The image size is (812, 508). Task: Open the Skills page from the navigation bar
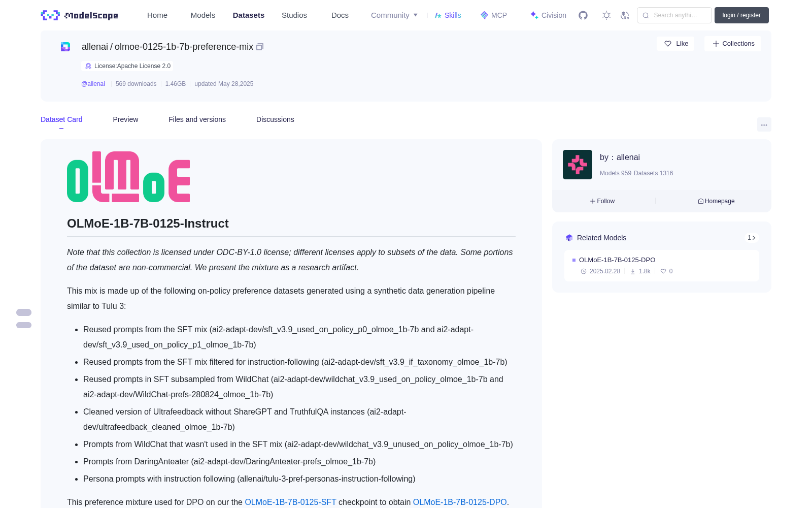(x=448, y=15)
